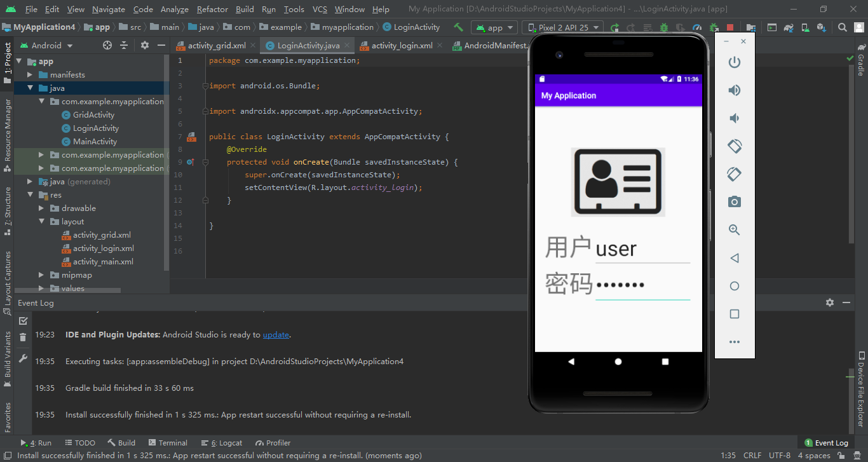The height and width of the screenshot is (462, 868).
Task: Expand the drawable folder
Action: coord(41,208)
